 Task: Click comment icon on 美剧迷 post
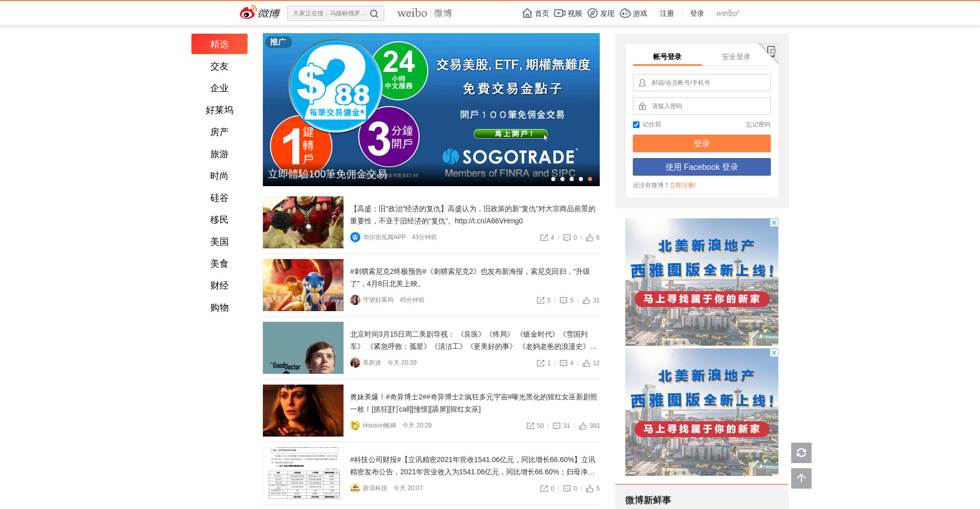point(563,363)
